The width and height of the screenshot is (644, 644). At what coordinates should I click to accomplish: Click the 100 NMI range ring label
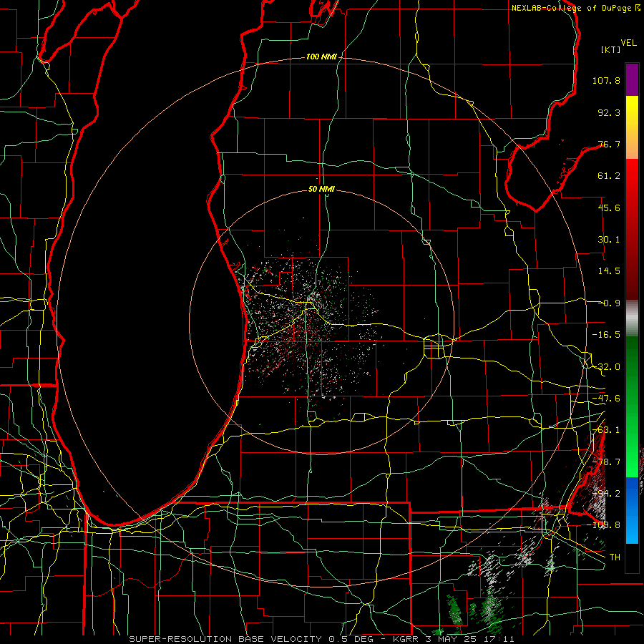[321, 57]
